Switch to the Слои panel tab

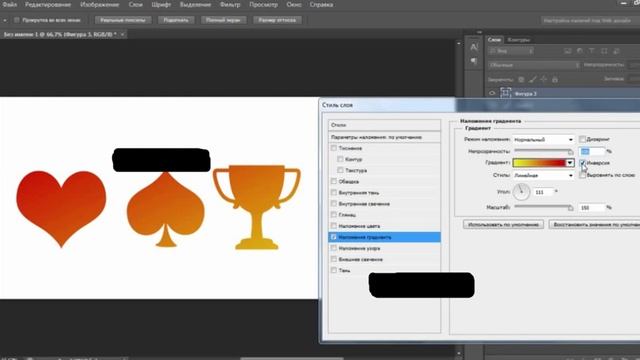(x=494, y=40)
